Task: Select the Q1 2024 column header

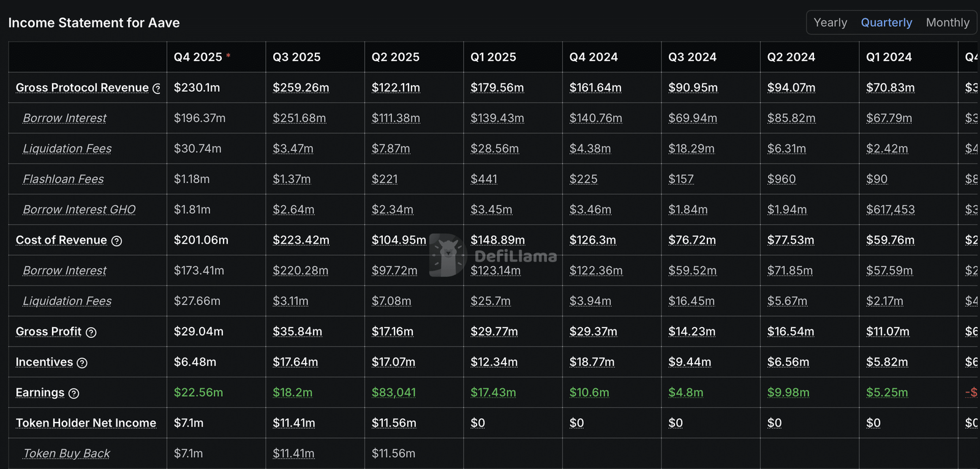Action: click(889, 57)
